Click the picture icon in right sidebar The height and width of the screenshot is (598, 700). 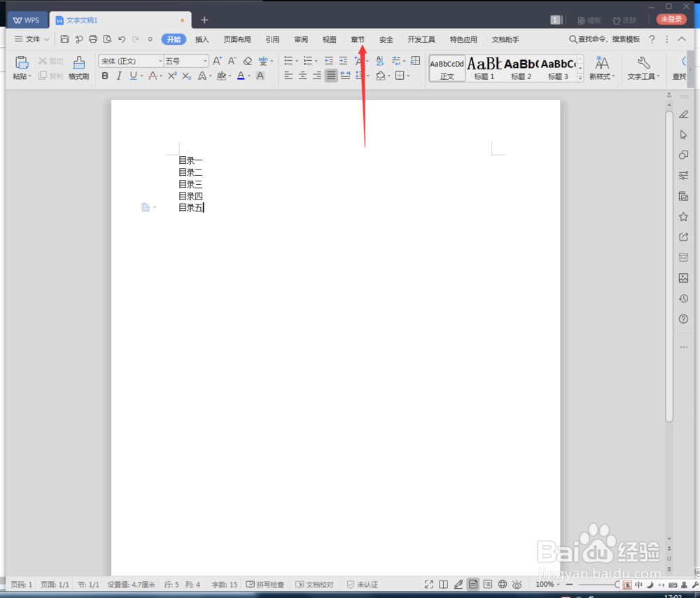click(683, 278)
